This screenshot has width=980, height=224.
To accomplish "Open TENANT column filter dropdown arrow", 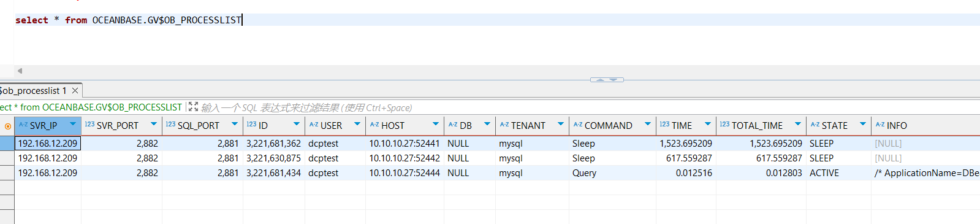I will click(x=561, y=125).
